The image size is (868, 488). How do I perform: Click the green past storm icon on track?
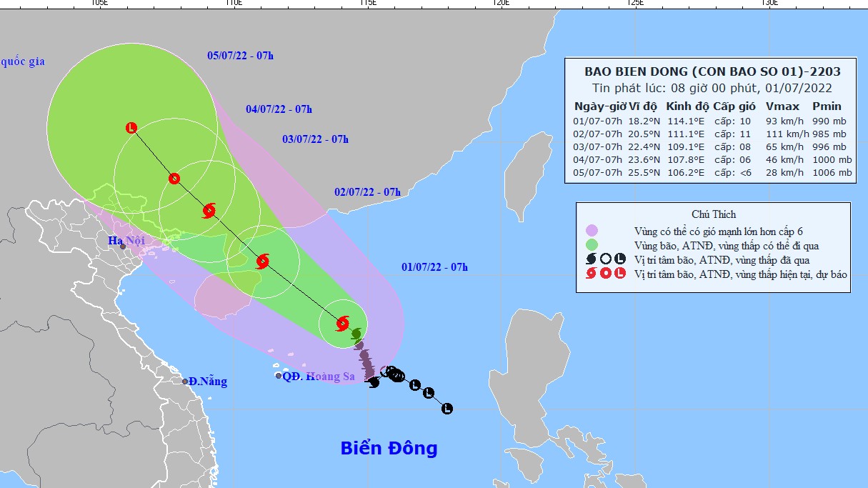tap(356, 333)
